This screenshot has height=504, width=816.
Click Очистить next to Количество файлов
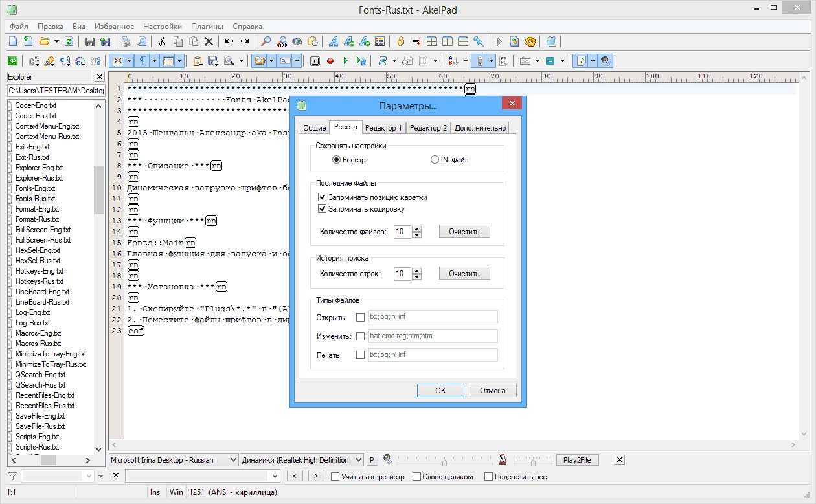click(464, 232)
